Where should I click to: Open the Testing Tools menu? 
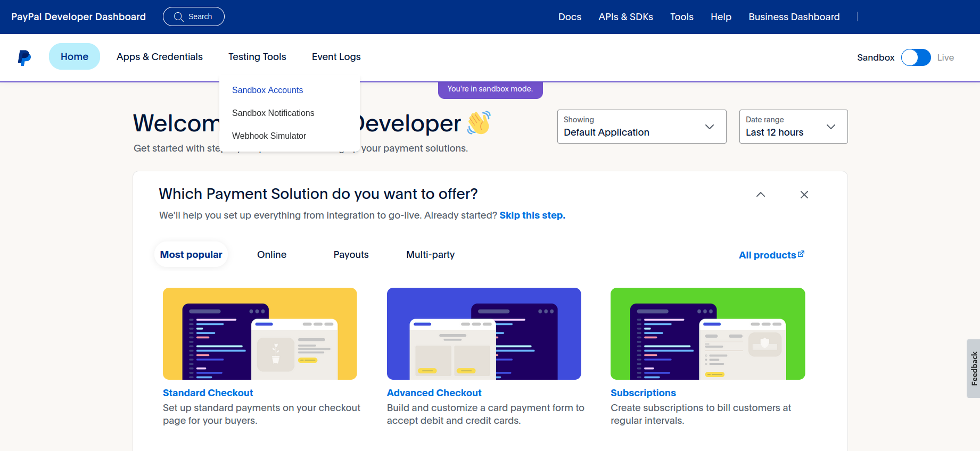tap(257, 57)
